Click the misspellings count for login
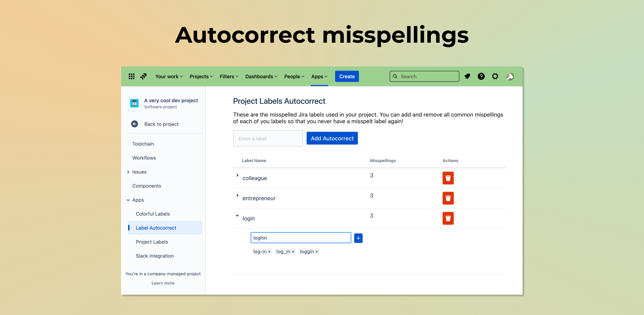The height and width of the screenshot is (315, 644). click(x=372, y=216)
